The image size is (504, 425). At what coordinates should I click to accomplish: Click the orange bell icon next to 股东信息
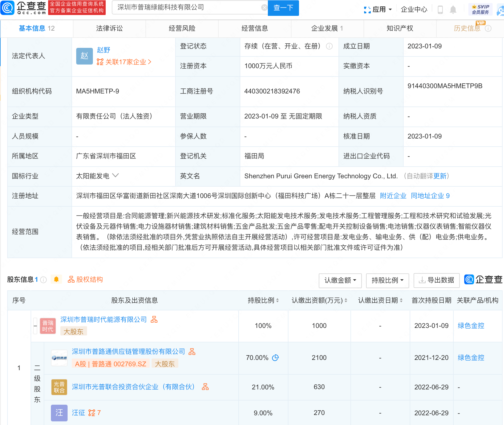point(56,279)
